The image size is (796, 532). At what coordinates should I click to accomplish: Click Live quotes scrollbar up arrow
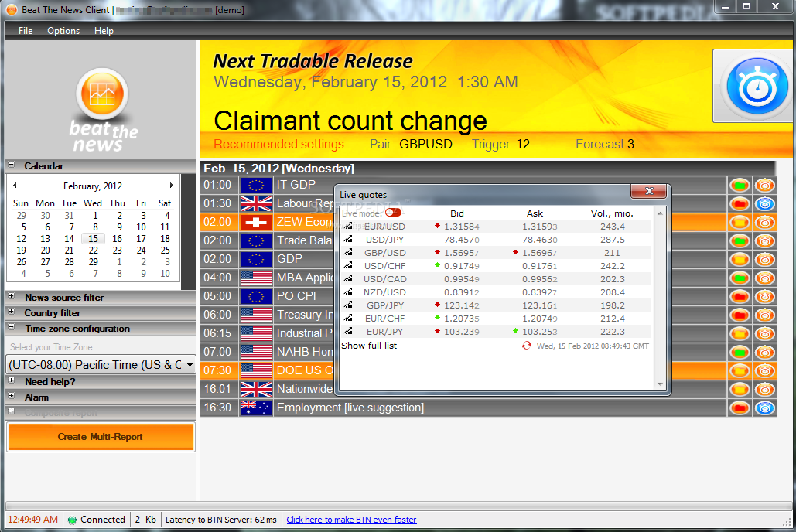click(x=660, y=213)
